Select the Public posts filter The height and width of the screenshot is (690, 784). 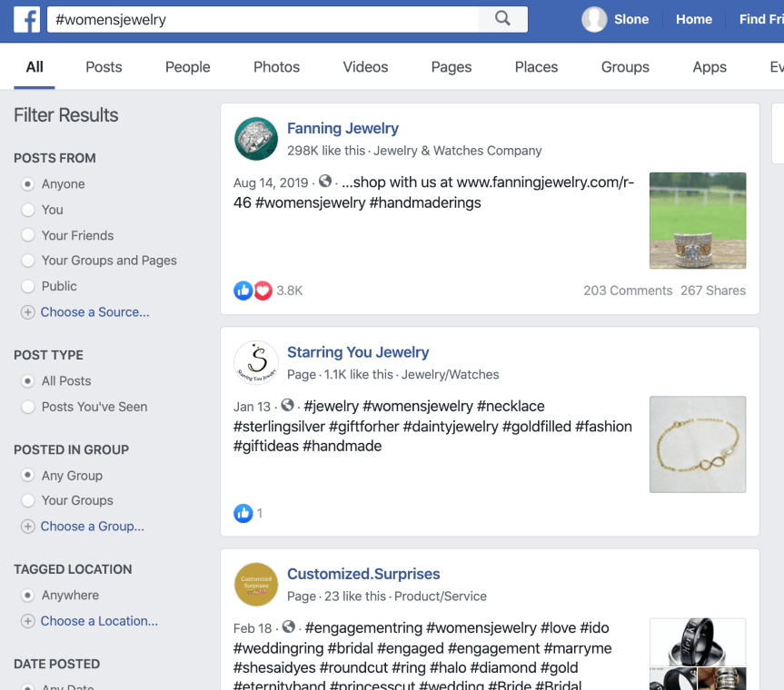coord(28,286)
